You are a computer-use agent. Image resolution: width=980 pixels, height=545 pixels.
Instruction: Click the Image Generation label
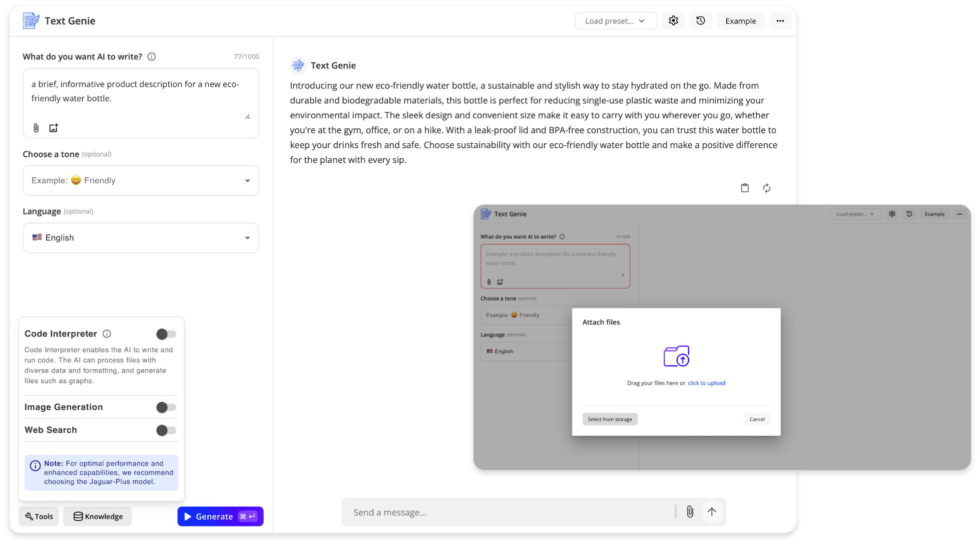coord(63,407)
